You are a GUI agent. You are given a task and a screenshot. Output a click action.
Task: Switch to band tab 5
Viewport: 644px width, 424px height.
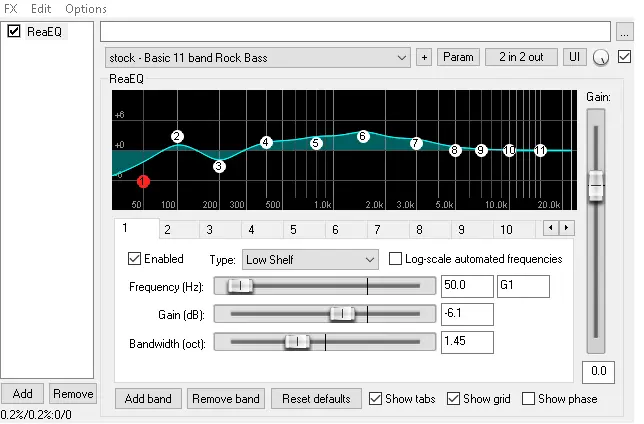click(293, 229)
